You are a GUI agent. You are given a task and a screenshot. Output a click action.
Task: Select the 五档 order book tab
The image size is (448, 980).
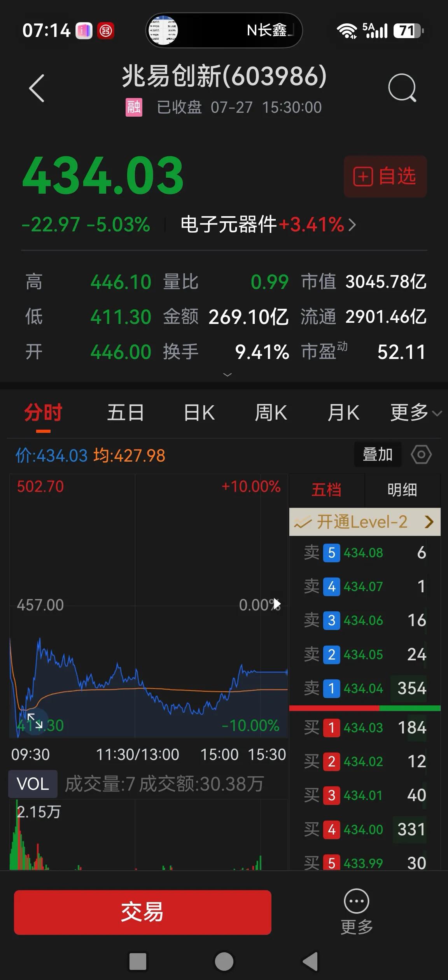[x=327, y=490]
